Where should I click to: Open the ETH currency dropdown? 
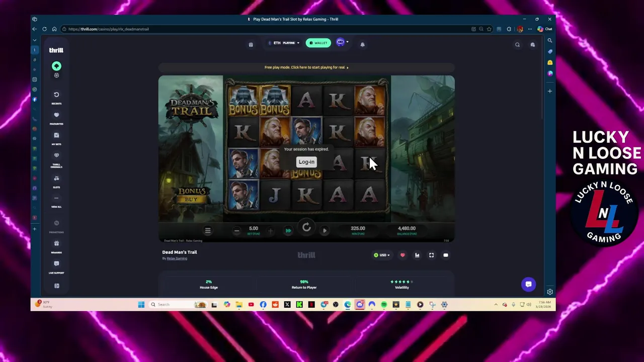(x=284, y=43)
